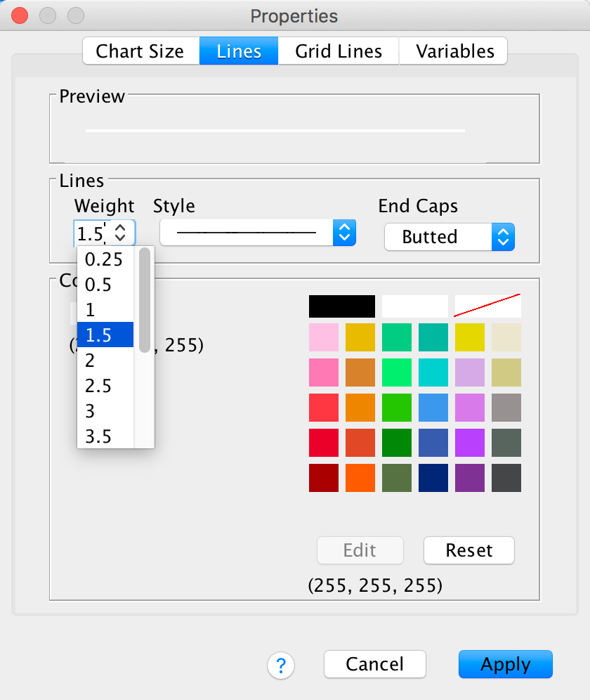Select weight 0.25 from the list
590x700 pixels.
104,259
